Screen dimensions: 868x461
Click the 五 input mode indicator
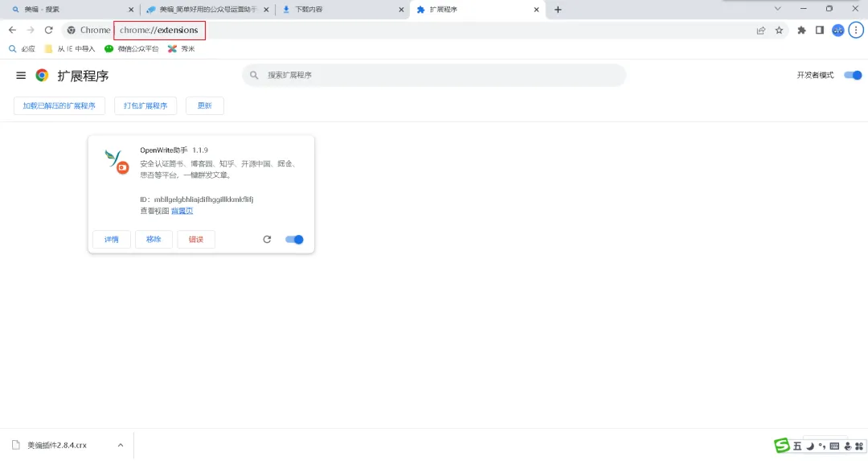[x=797, y=446]
